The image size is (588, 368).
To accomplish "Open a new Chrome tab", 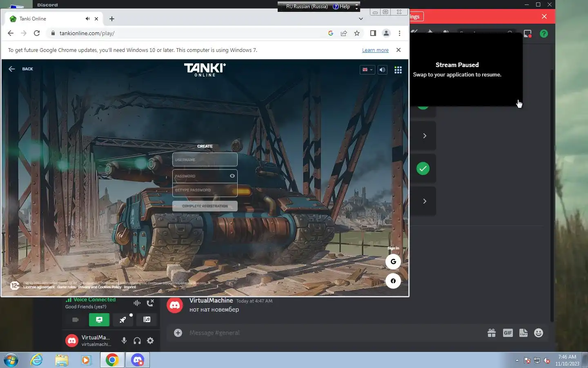I will coord(112,19).
